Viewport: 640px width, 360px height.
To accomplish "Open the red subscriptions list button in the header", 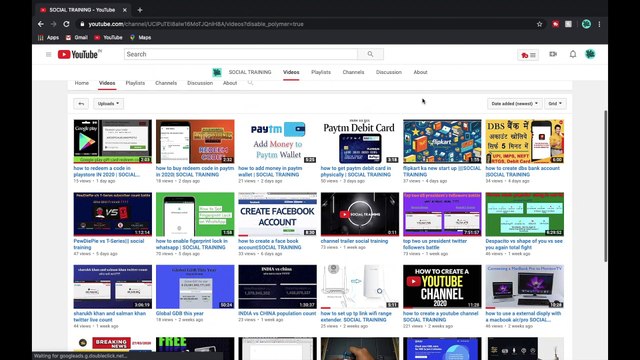I will coord(528,55).
